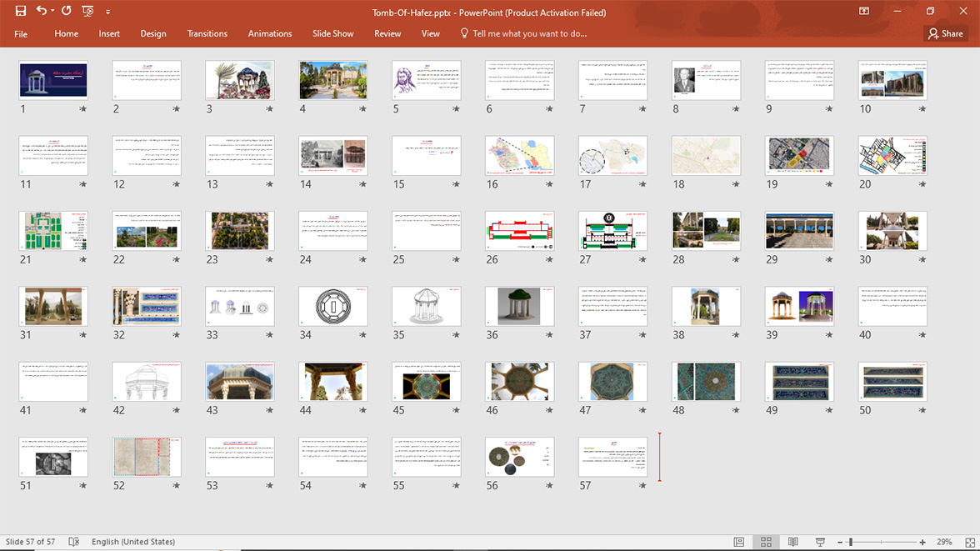
Task: Select slide 34 thumbnail
Action: click(332, 306)
